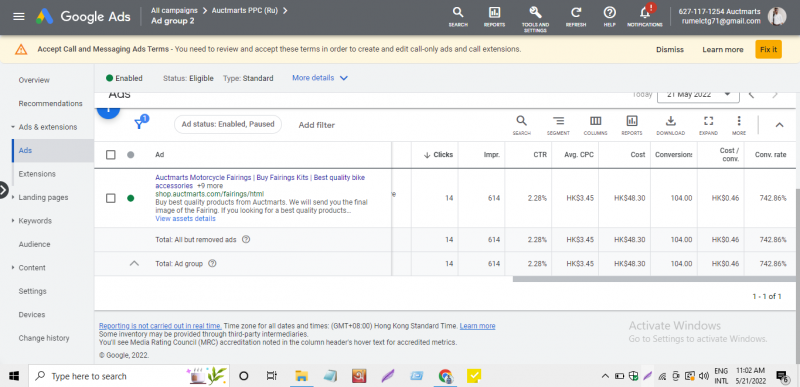Click the horizontal table scrollbar
This screenshot has width=800, height=387.
pyautogui.click(x=654, y=279)
